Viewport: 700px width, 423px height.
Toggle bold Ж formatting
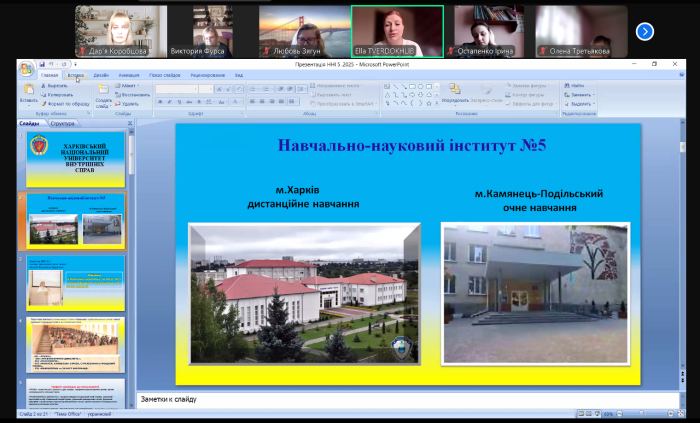click(x=160, y=102)
